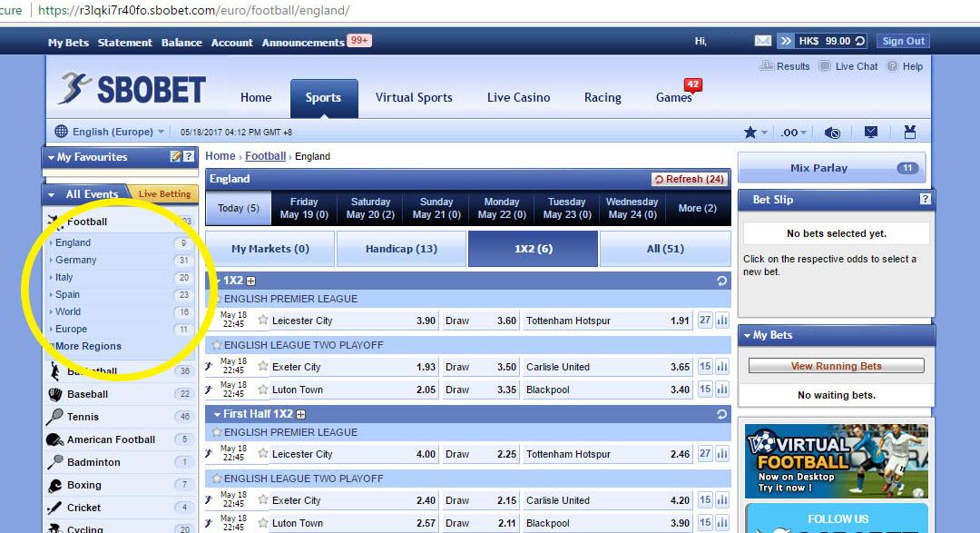Viewport: 980px width, 533px height.
Task: Select Tennis sport icon
Action: coord(55,417)
